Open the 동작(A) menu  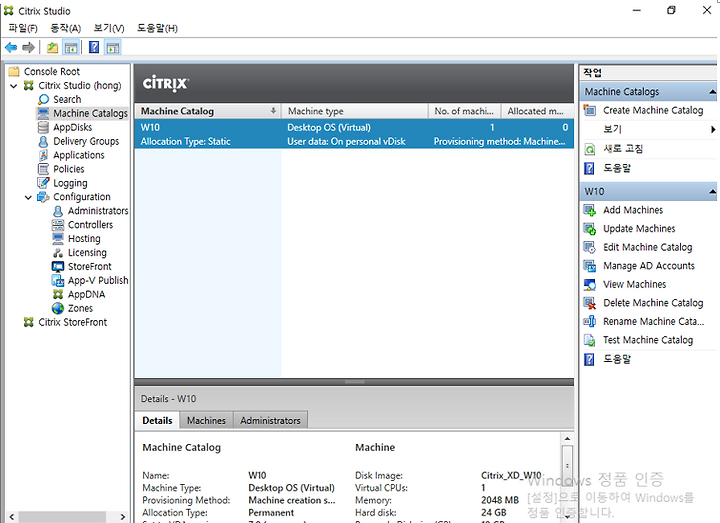point(66,28)
